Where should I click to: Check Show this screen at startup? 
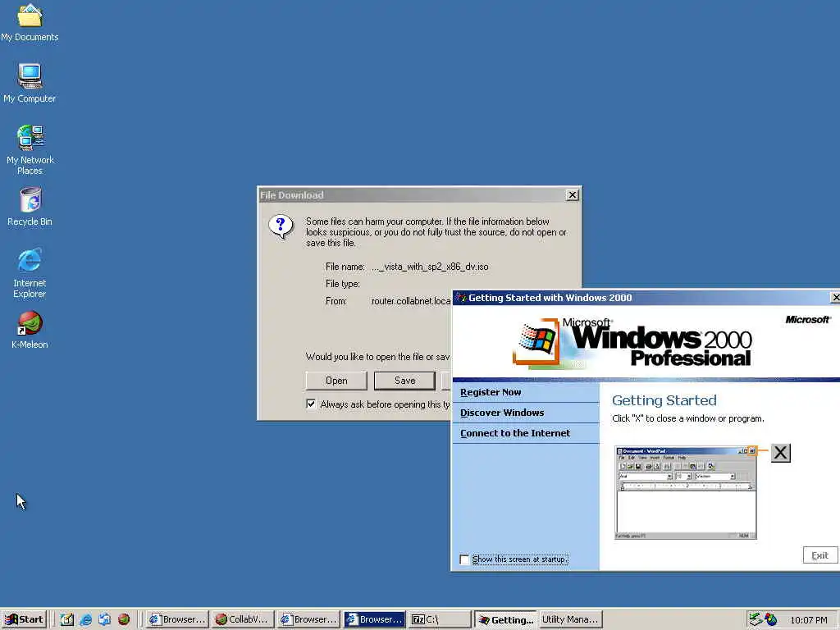464,559
